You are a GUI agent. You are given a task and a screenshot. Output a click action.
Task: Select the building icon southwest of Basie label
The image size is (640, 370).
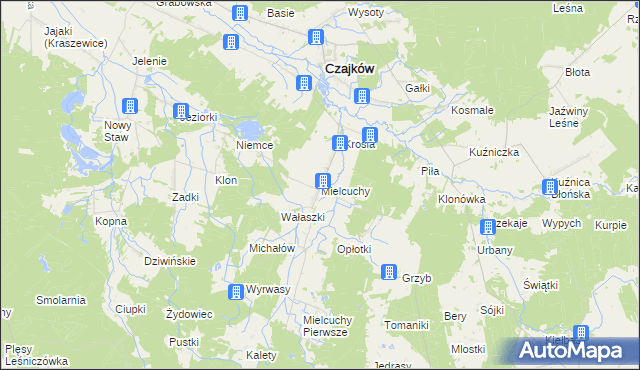(231, 42)
